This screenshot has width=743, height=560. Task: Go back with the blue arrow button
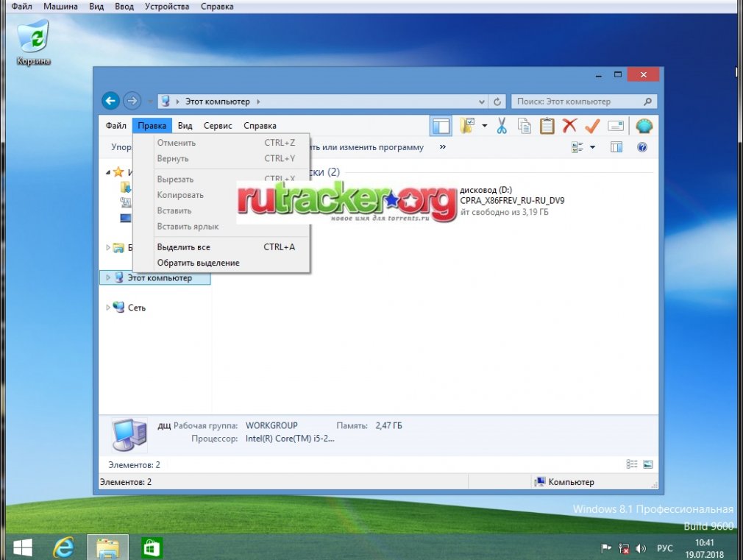click(110, 101)
